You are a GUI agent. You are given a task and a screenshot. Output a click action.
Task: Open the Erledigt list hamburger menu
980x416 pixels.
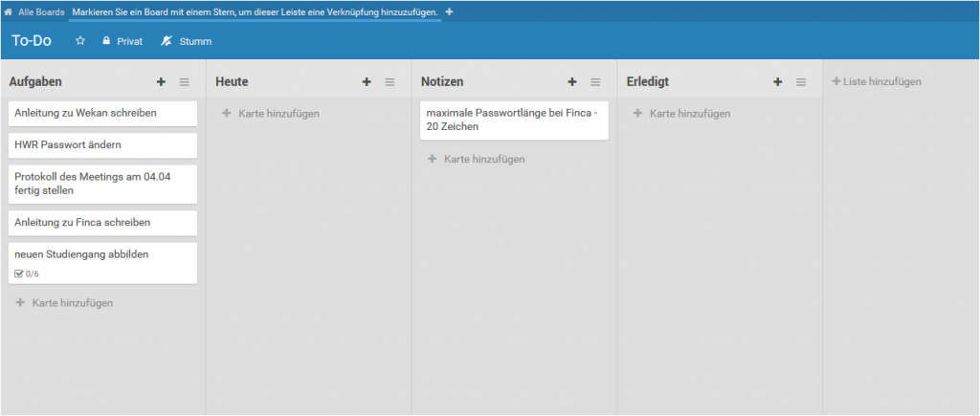click(x=801, y=82)
